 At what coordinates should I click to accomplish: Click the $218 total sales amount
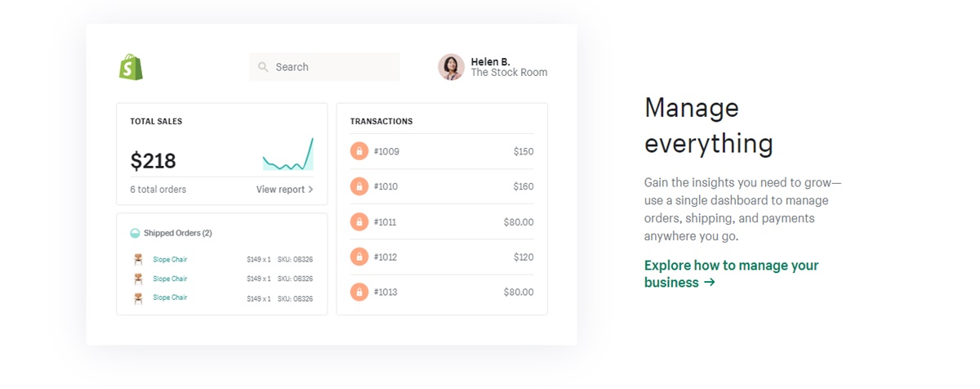[154, 161]
